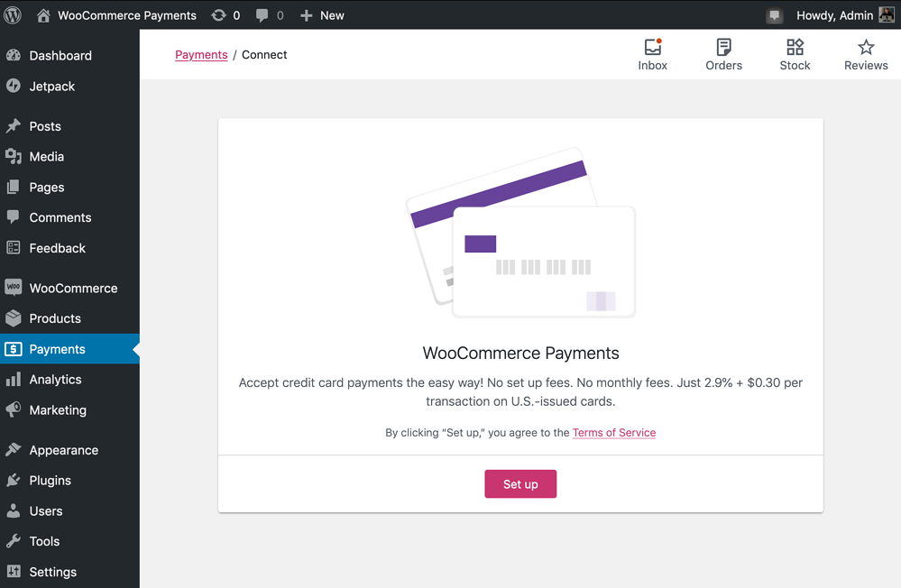Select Dashboard from the sidebar menu
901x588 pixels.
coord(60,55)
